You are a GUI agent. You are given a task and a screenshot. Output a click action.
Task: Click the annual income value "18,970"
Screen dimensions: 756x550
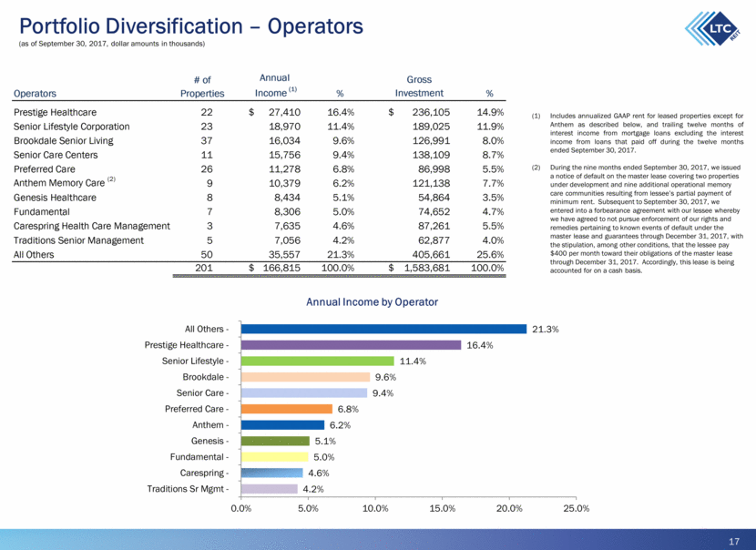pyautogui.click(x=284, y=127)
